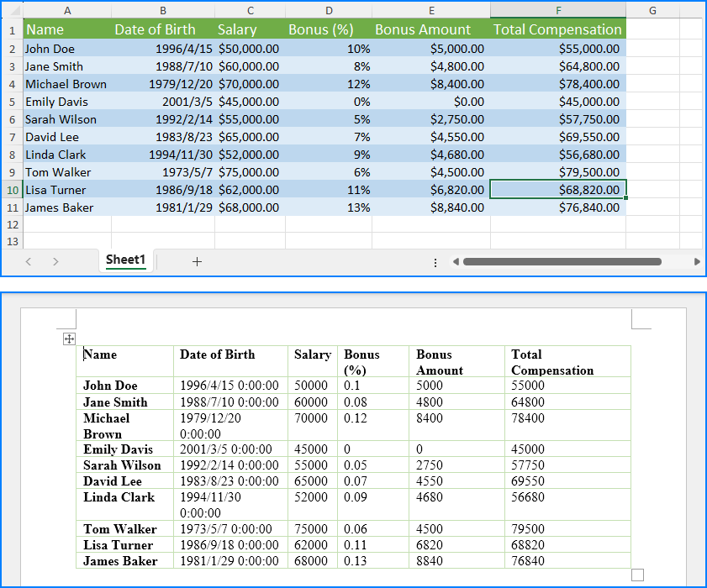Select Emily Davis cell in Excel
The image size is (707, 588).
coord(67,102)
